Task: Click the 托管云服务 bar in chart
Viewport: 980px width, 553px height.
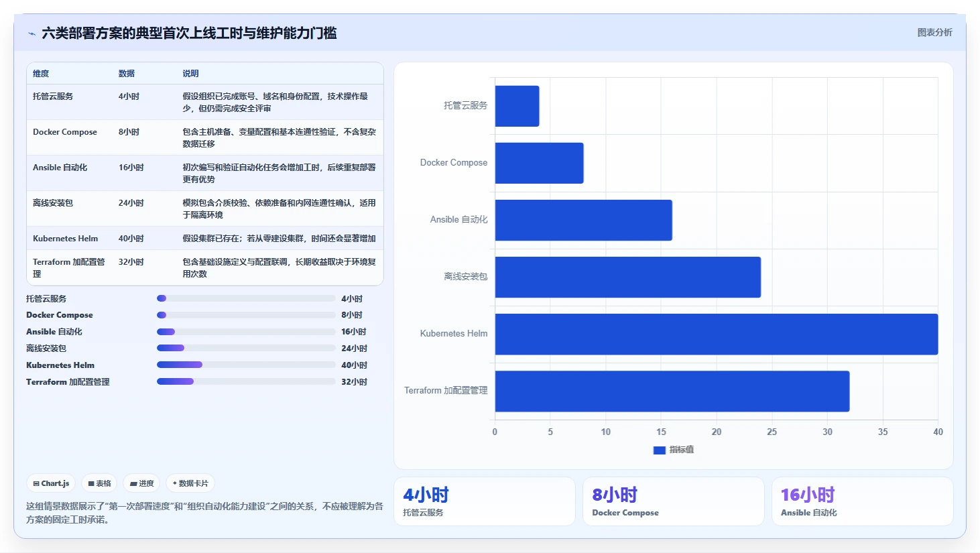Action: [517, 106]
